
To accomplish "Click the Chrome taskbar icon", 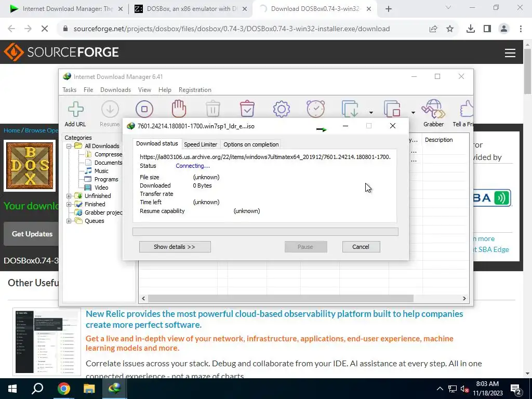I will [63, 389].
